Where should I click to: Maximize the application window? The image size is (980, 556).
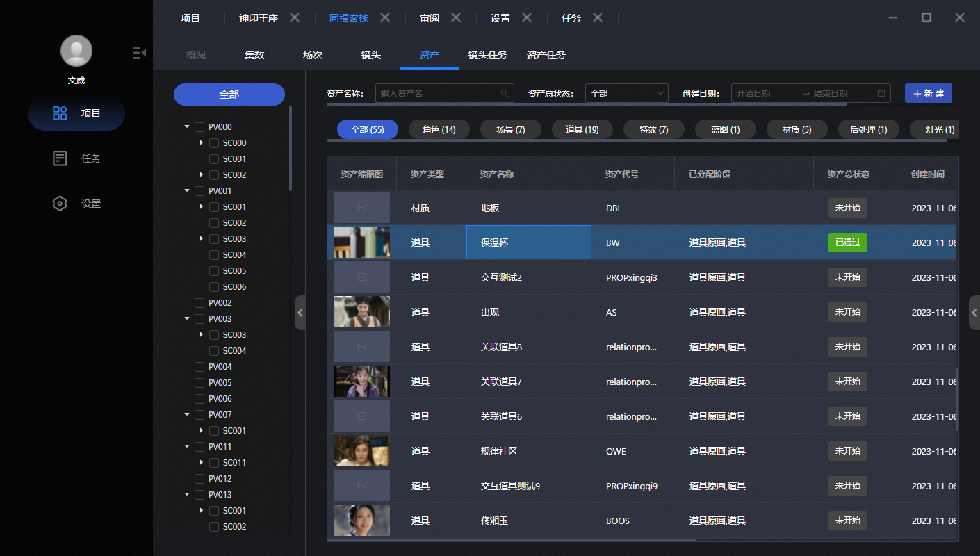point(926,17)
